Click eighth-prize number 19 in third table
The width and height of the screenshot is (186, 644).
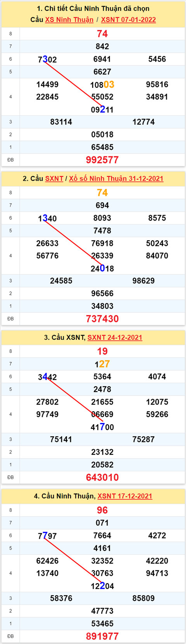pos(102,351)
